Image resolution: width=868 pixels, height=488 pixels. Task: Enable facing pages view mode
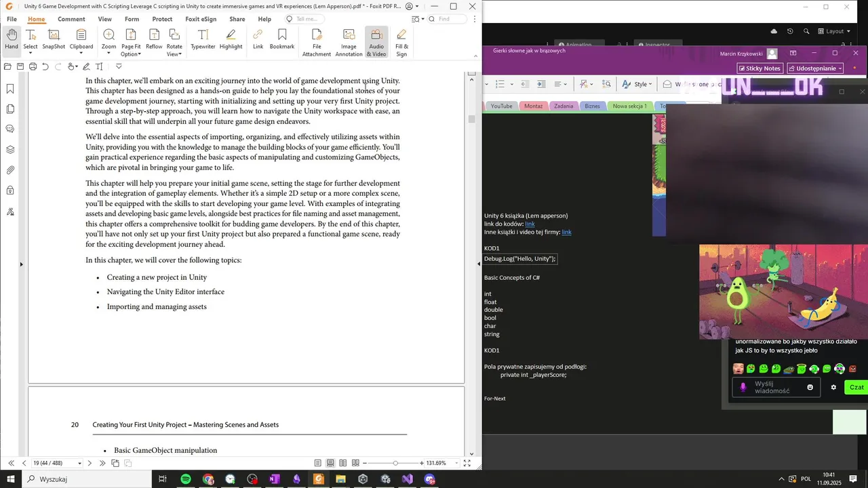click(x=343, y=463)
